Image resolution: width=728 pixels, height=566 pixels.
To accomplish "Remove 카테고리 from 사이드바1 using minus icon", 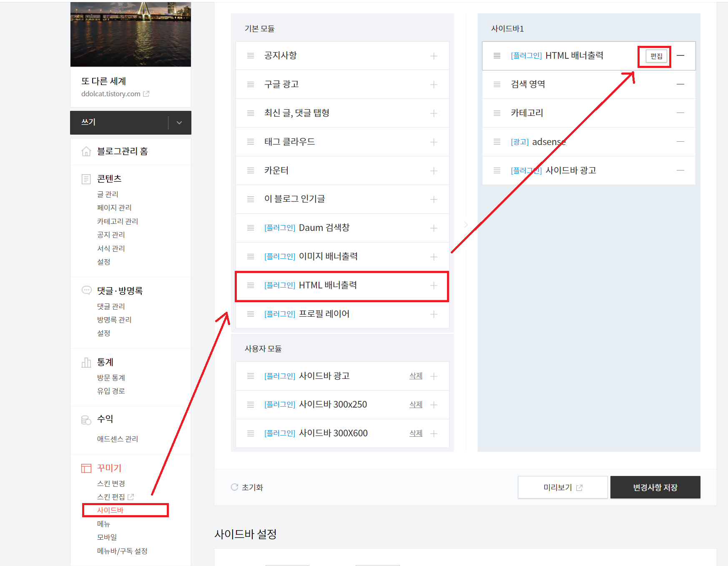I will click(680, 113).
